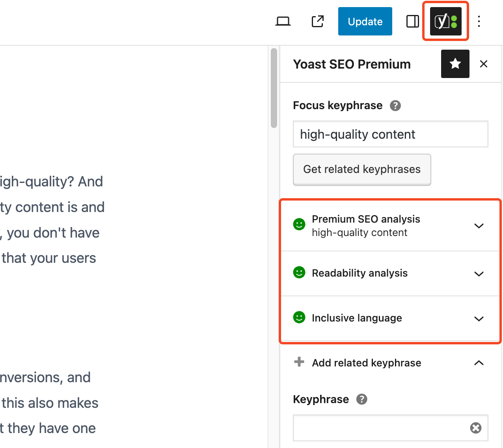The height and width of the screenshot is (448, 503).
Task: Pin Yoast SEO using the star toggle
Action: pyautogui.click(x=455, y=64)
